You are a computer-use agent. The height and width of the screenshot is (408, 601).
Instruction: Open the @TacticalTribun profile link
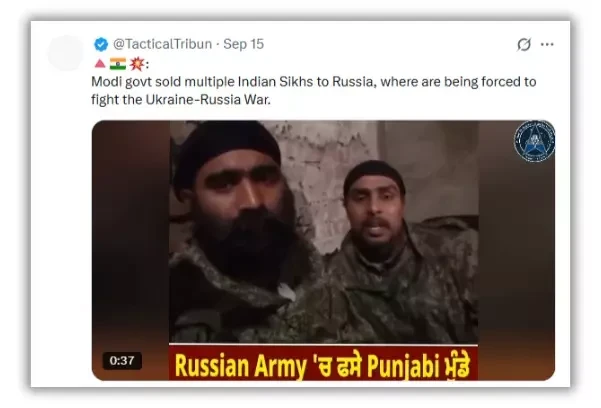163,44
